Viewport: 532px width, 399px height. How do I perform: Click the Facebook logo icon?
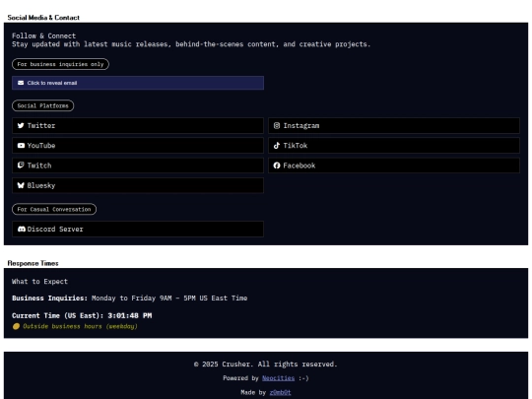[x=277, y=166]
